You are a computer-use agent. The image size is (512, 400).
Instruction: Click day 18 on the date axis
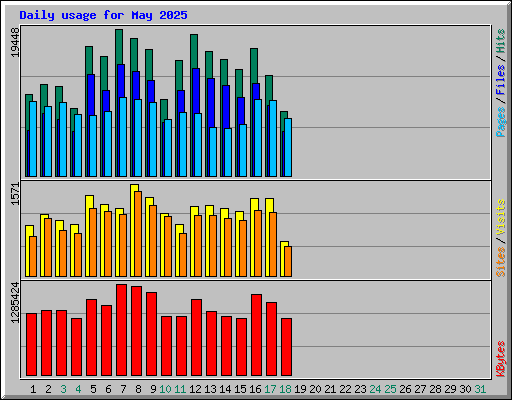285,389
